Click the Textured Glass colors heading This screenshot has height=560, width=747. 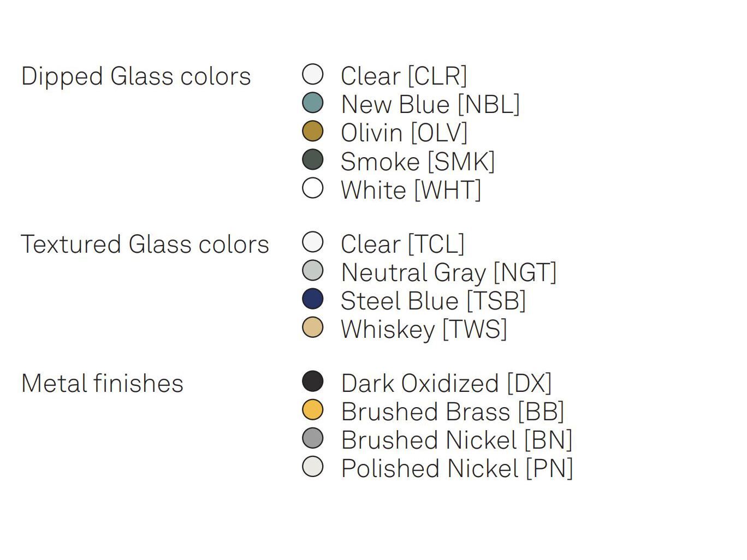145,245
